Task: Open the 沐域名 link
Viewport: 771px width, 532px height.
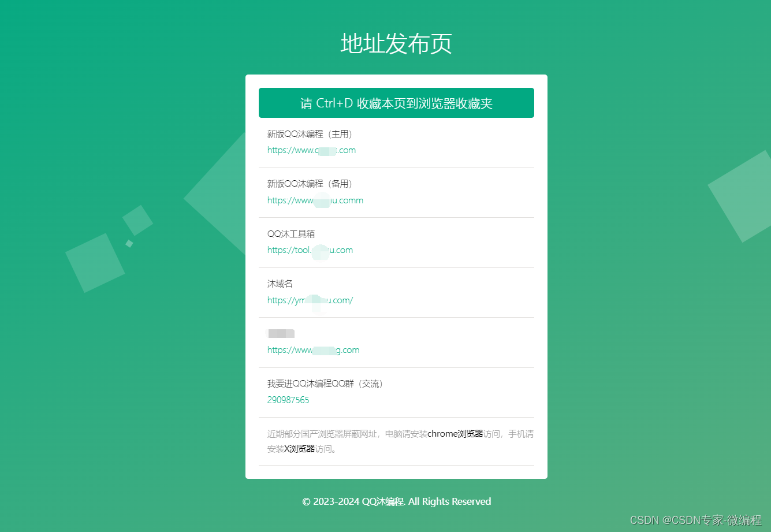Action: pyautogui.click(x=310, y=300)
